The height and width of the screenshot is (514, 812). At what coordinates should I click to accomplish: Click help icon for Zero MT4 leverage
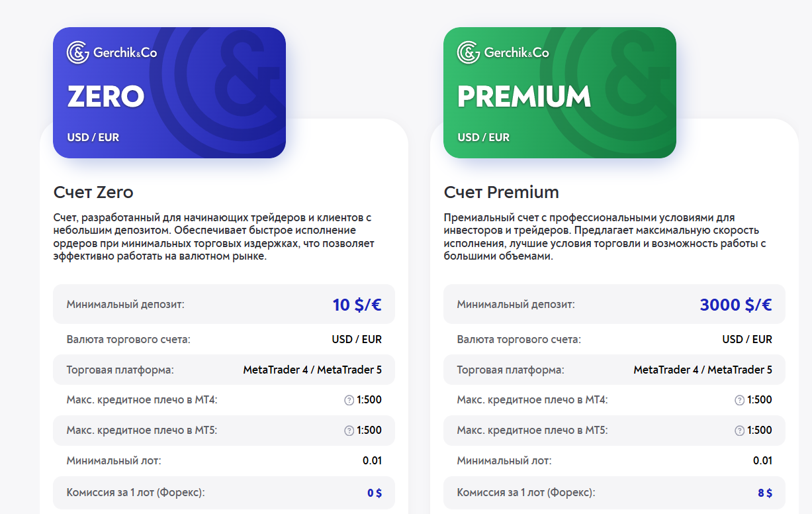click(349, 400)
